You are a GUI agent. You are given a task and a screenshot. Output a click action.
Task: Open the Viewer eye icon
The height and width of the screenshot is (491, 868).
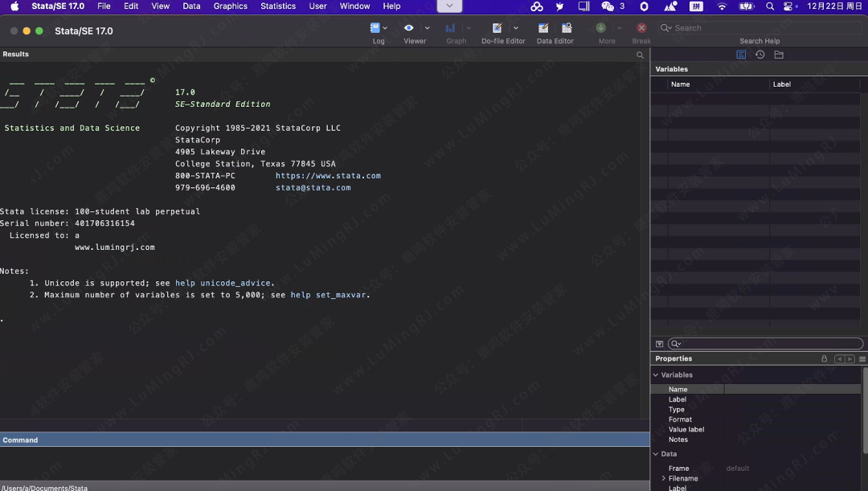point(409,28)
